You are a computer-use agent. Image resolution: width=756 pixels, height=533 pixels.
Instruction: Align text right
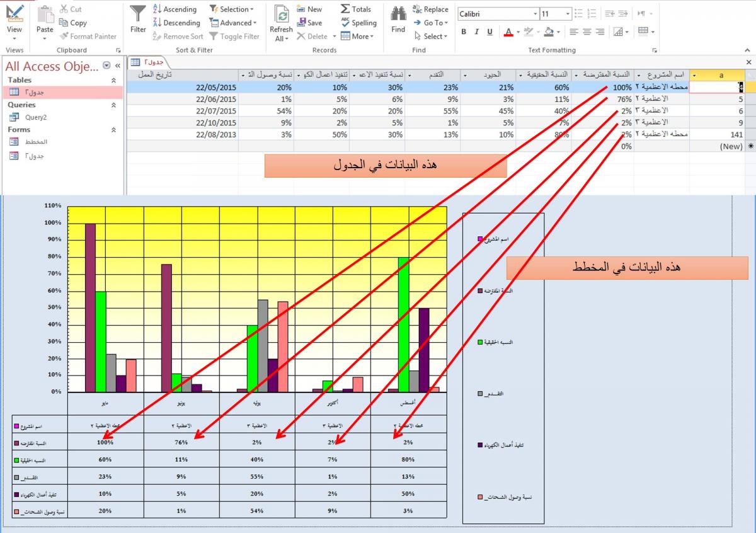600,32
